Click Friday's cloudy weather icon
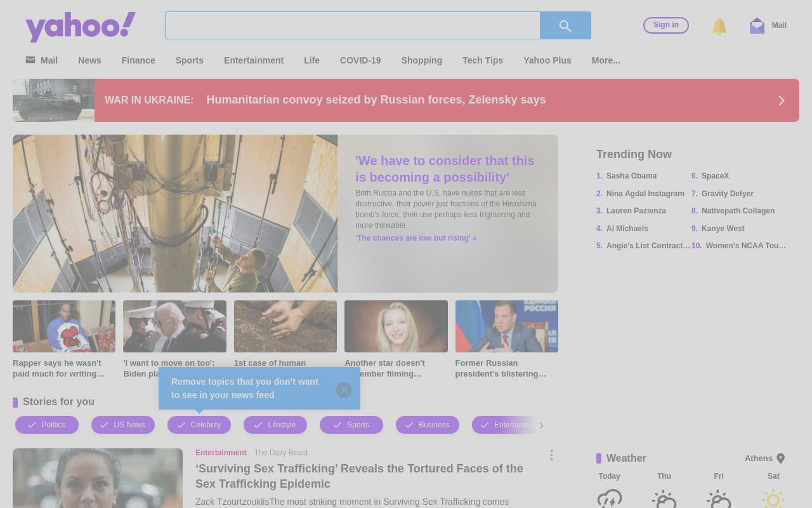 click(x=719, y=498)
